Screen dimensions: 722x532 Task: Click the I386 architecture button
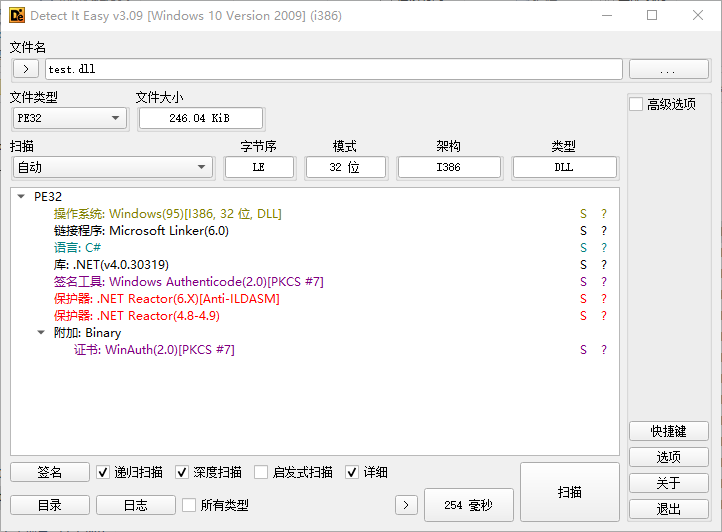coord(449,167)
